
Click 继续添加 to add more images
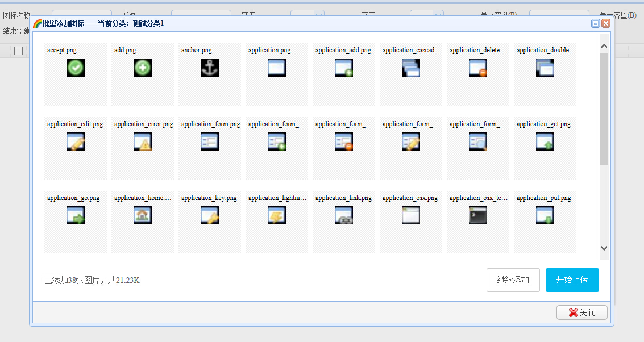513,280
